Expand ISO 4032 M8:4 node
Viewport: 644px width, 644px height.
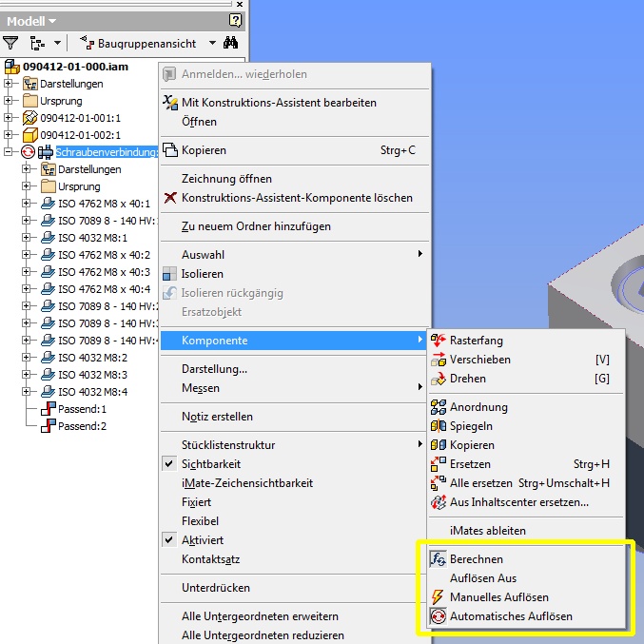pos(27,392)
